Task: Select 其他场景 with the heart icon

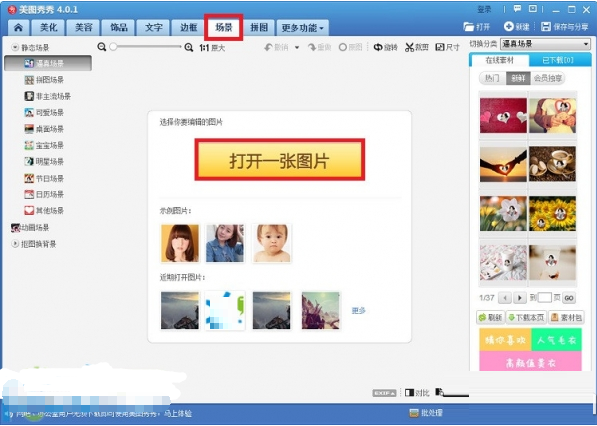Action: pyautogui.click(x=44, y=211)
